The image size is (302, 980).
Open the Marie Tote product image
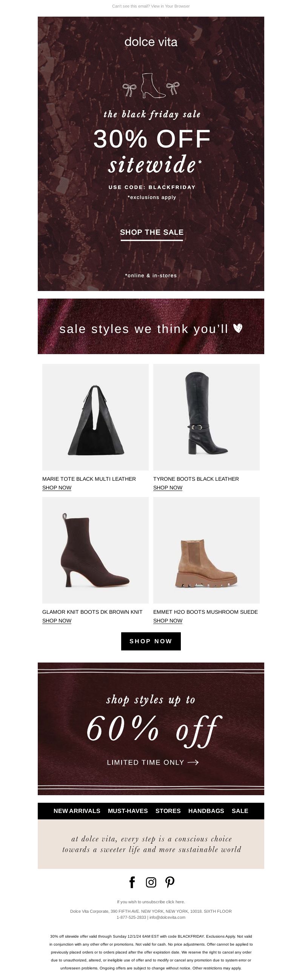96,417
